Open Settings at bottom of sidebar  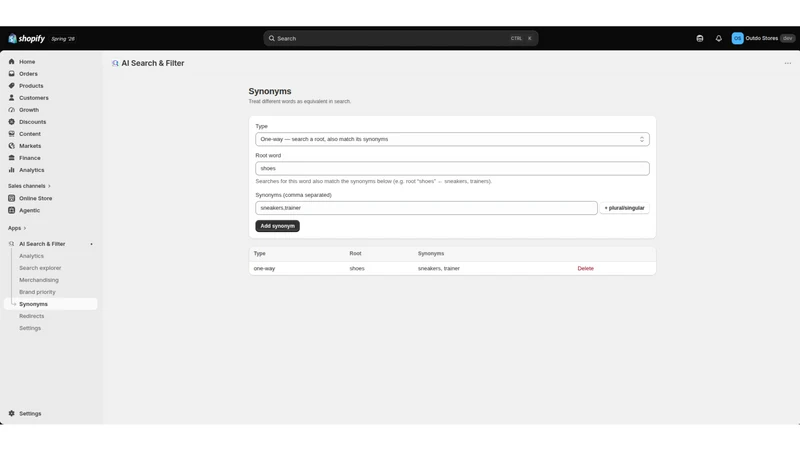(x=30, y=413)
